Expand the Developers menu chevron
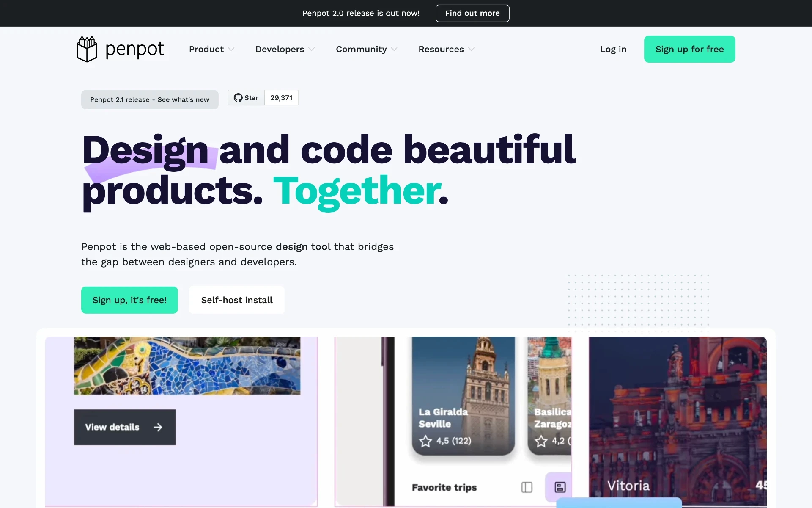Viewport: 812px width, 508px height. [312, 50]
